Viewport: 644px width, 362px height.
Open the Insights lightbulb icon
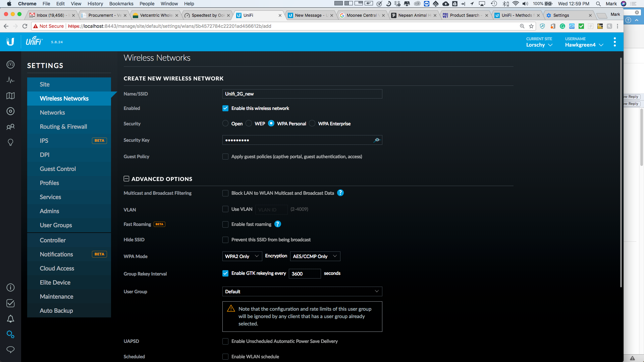coord(10,142)
